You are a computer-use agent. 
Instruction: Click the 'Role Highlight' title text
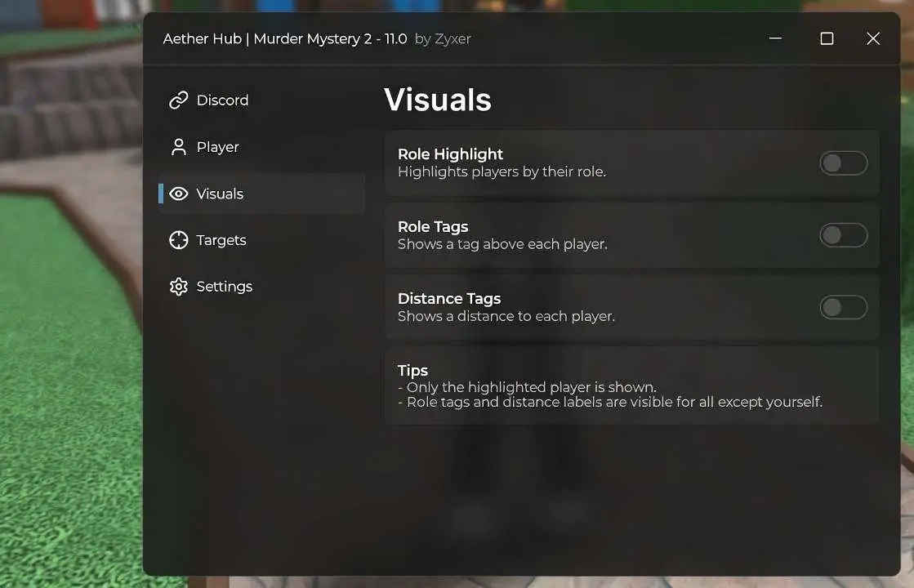(x=450, y=154)
